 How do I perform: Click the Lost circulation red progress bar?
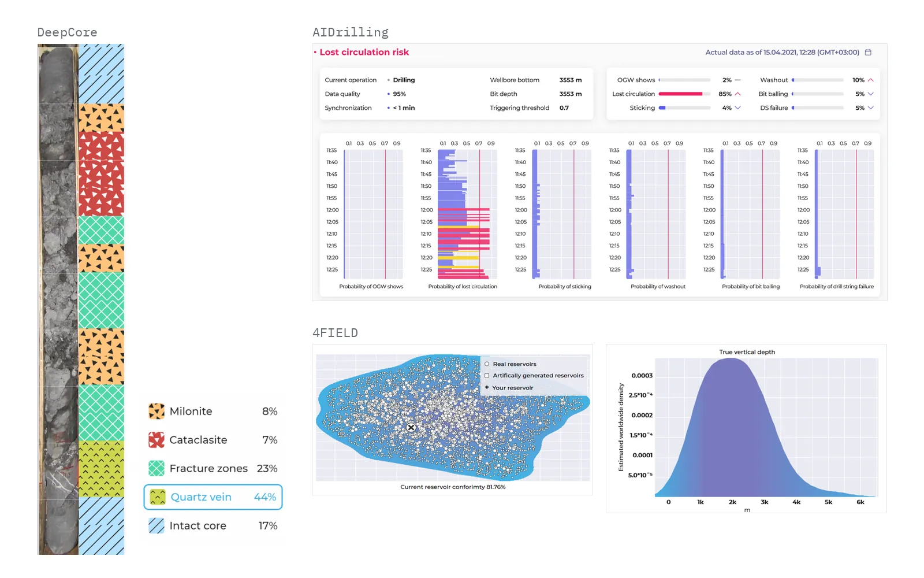click(x=684, y=94)
